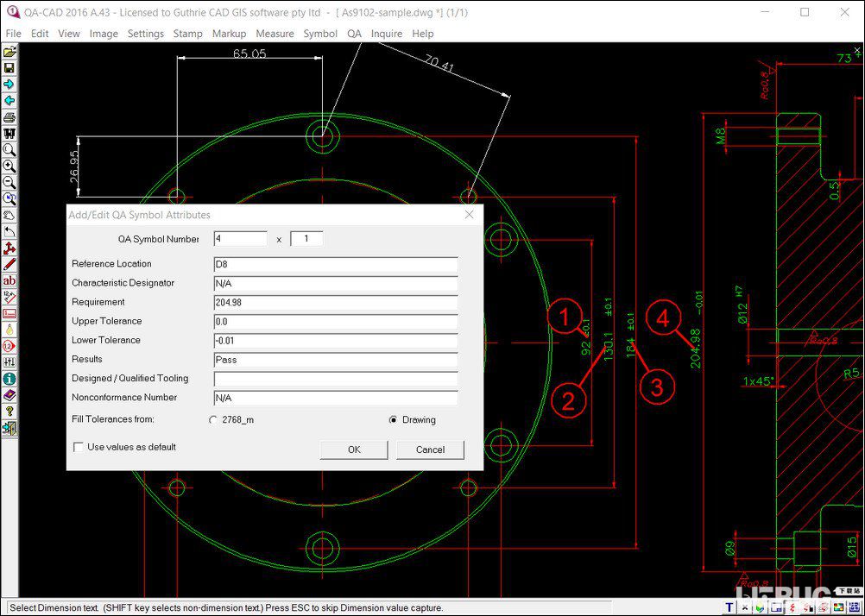This screenshot has height=616, width=865.
Task: Click the multiplier field showing 1
Action: point(306,239)
